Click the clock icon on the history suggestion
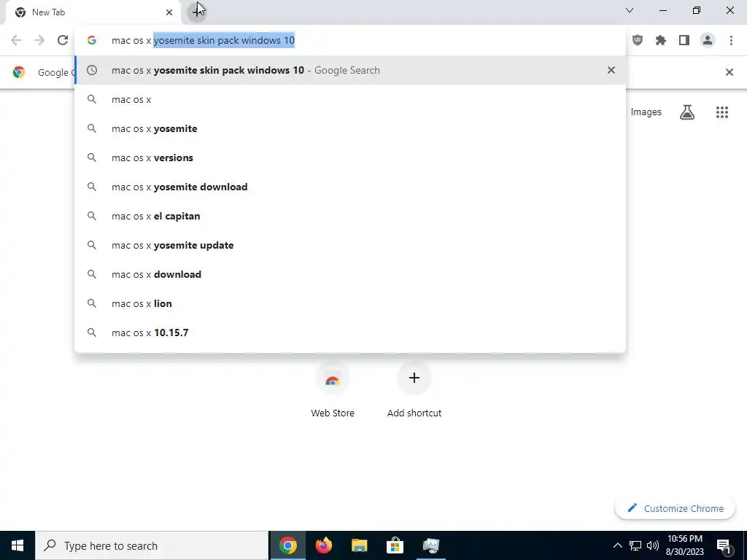The image size is (747, 560). pos(92,70)
